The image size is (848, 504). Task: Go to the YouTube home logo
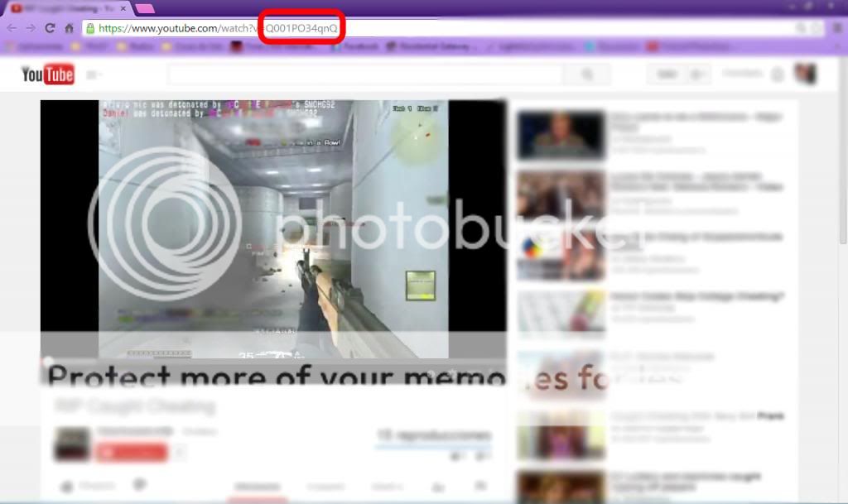coord(47,74)
